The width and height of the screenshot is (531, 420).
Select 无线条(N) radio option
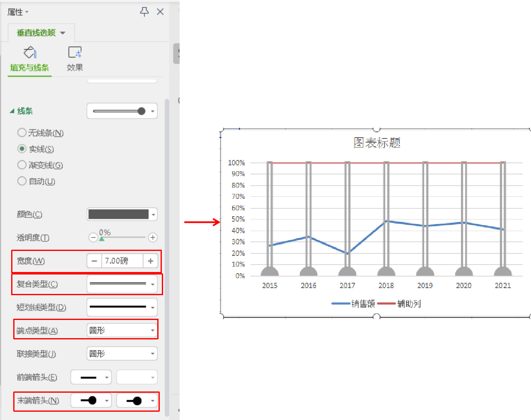pos(22,132)
